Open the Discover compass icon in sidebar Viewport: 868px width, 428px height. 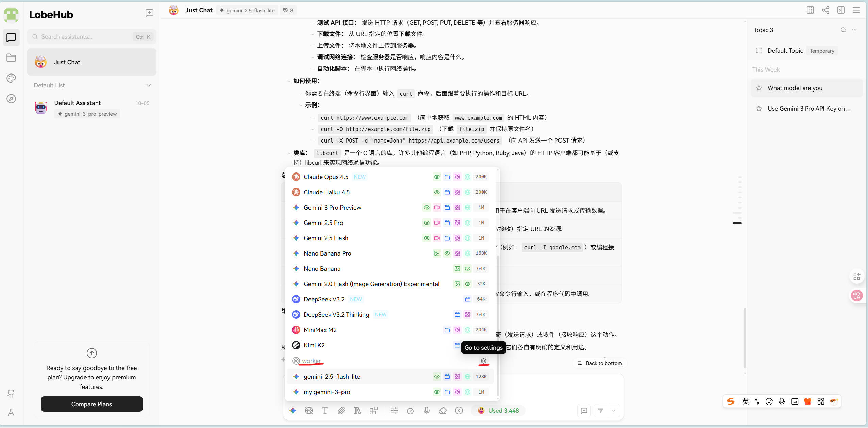(x=11, y=99)
